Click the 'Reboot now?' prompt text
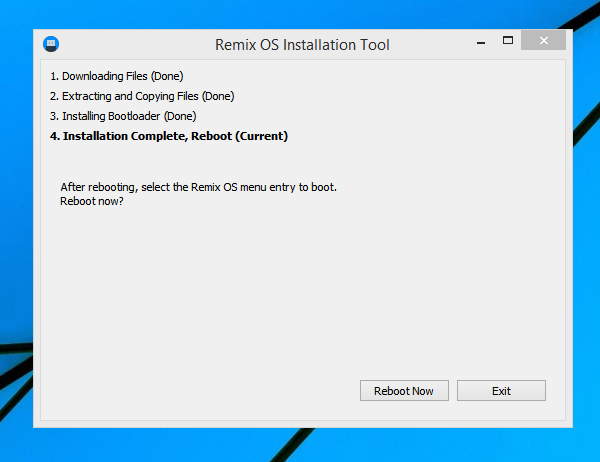The image size is (600, 462). point(92,201)
